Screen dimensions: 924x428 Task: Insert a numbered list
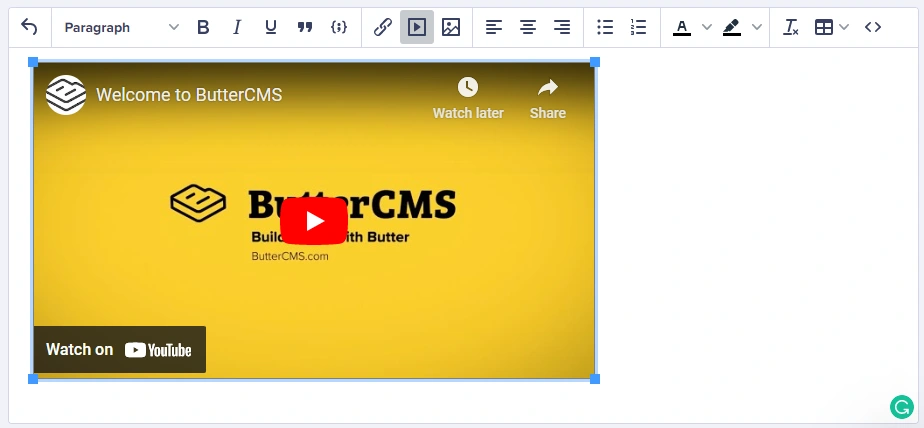(x=638, y=27)
